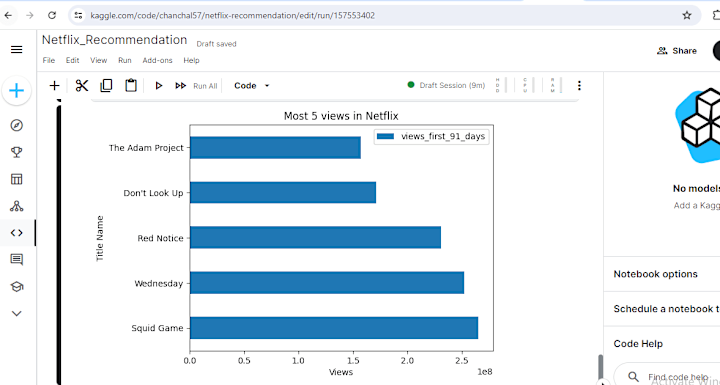Copy the selected cell icon

pyautogui.click(x=106, y=85)
